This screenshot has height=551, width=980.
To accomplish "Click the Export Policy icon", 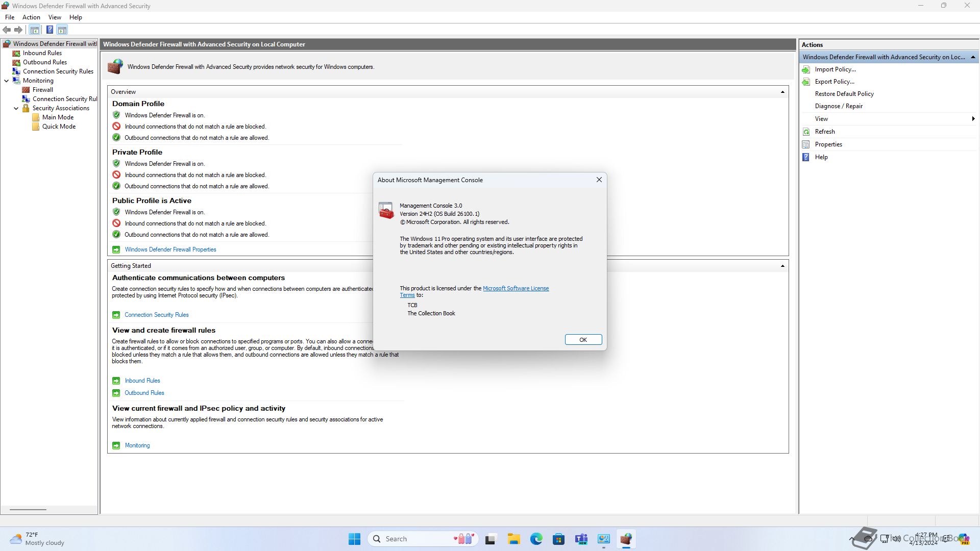I will pyautogui.click(x=806, y=82).
